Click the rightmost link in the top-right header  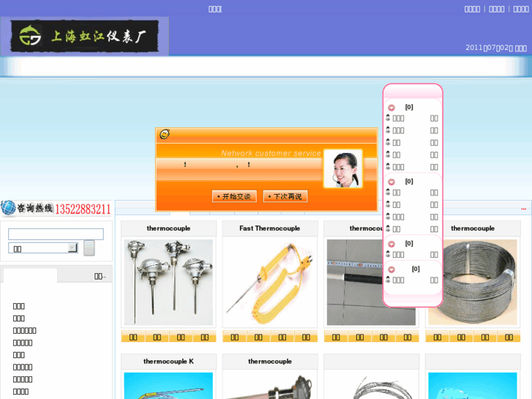click(x=521, y=10)
